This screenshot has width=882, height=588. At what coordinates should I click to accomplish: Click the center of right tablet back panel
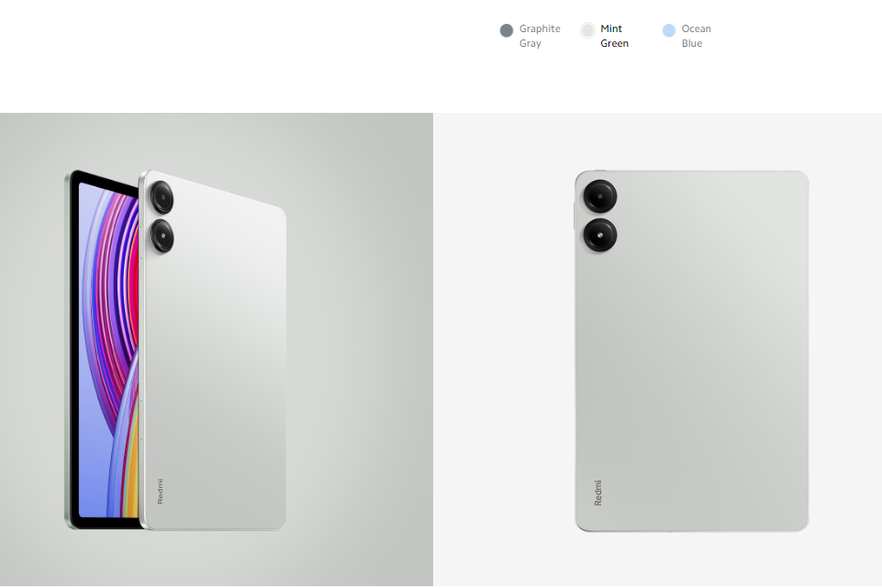pyautogui.click(x=692, y=350)
